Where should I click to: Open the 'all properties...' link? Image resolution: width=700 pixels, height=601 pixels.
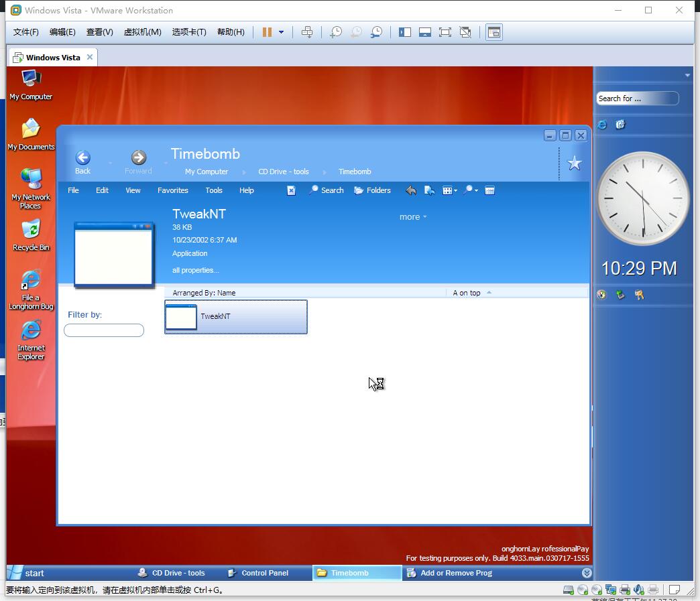(196, 271)
